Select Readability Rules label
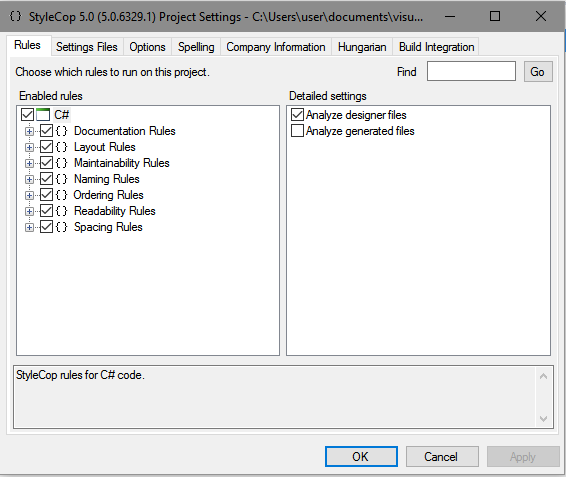 pyautogui.click(x=114, y=211)
